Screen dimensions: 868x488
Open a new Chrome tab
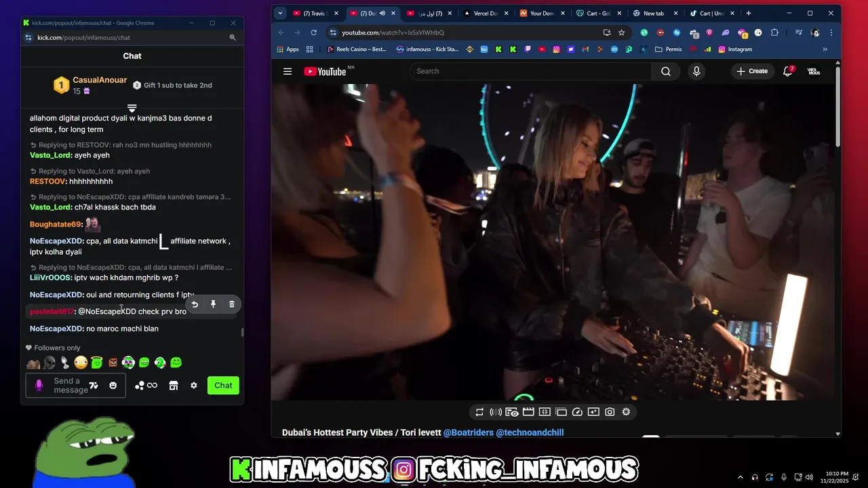(749, 14)
